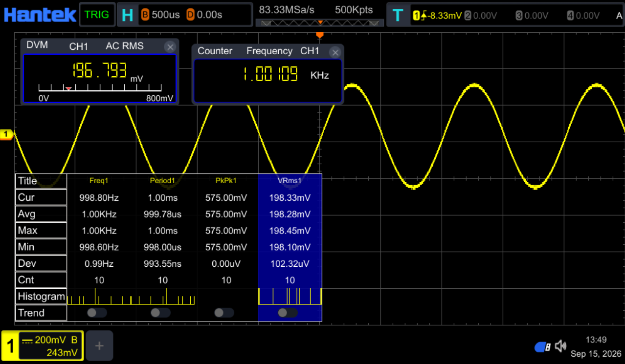Toggle the PkPk1 trend switch
The width and height of the screenshot is (625, 364).
[x=224, y=313]
